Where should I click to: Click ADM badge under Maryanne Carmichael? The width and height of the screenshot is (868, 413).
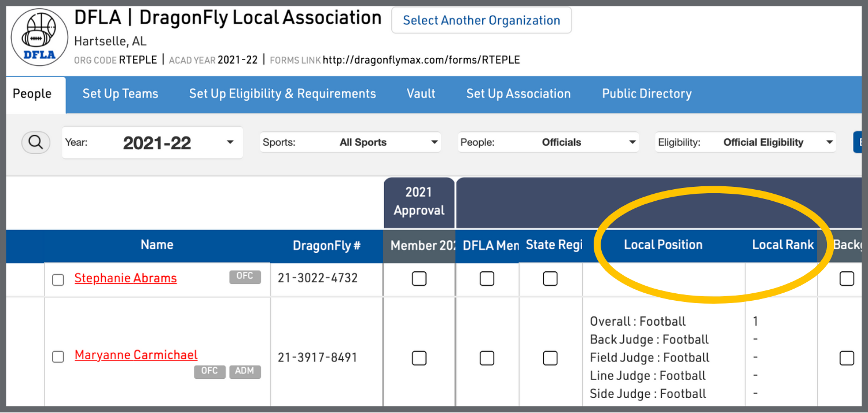click(x=245, y=371)
